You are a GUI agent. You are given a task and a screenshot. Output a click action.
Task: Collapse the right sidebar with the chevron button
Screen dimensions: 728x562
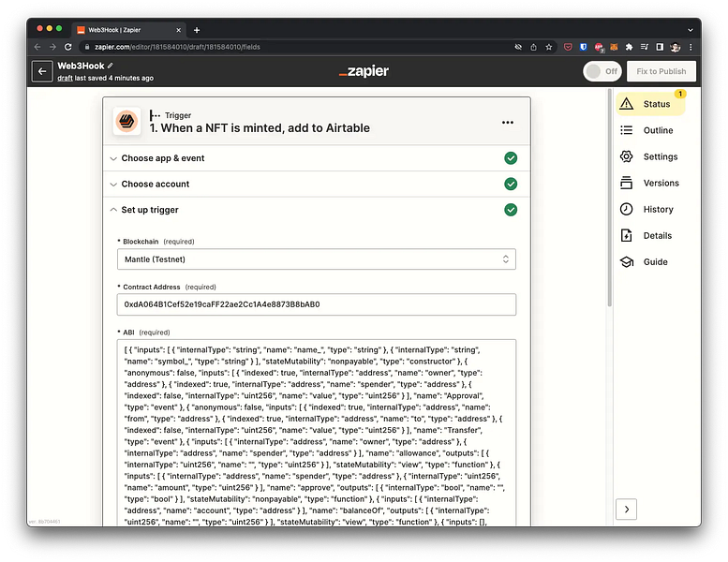click(x=626, y=510)
